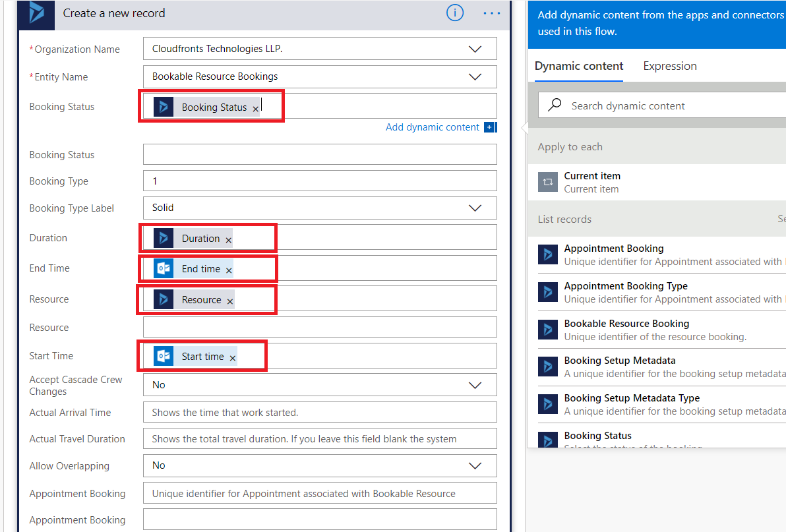Viewport: 786px width, 532px height.
Task: Expand the Organization Name dropdown
Action: coord(475,49)
